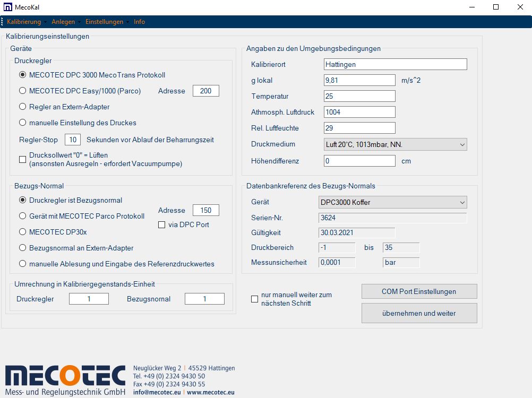Expand the Einstellungen menu
The width and height of the screenshot is (532, 398).
click(x=104, y=22)
